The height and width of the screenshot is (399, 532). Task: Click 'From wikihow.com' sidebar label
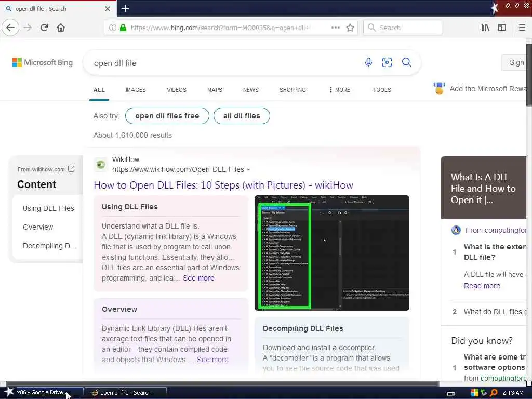pos(41,169)
